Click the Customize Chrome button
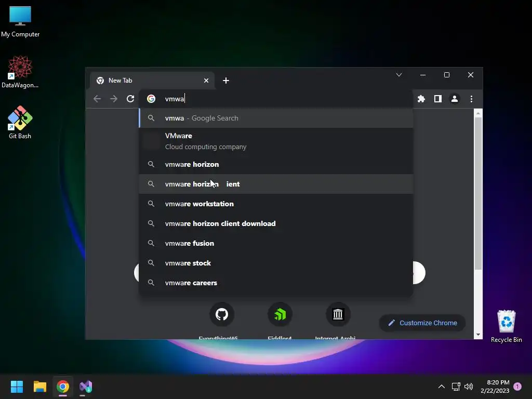The height and width of the screenshot is (399, 532). click(422, 323)
